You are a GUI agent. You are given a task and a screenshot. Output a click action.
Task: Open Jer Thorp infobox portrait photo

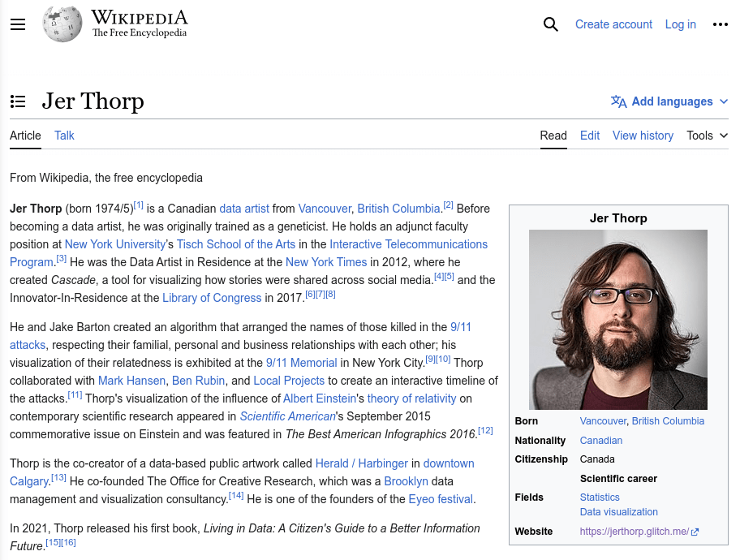tap(618, 320)
